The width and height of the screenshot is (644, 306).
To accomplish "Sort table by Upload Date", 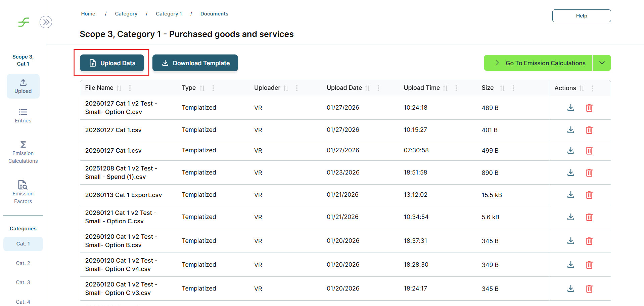I will [367, 88].
